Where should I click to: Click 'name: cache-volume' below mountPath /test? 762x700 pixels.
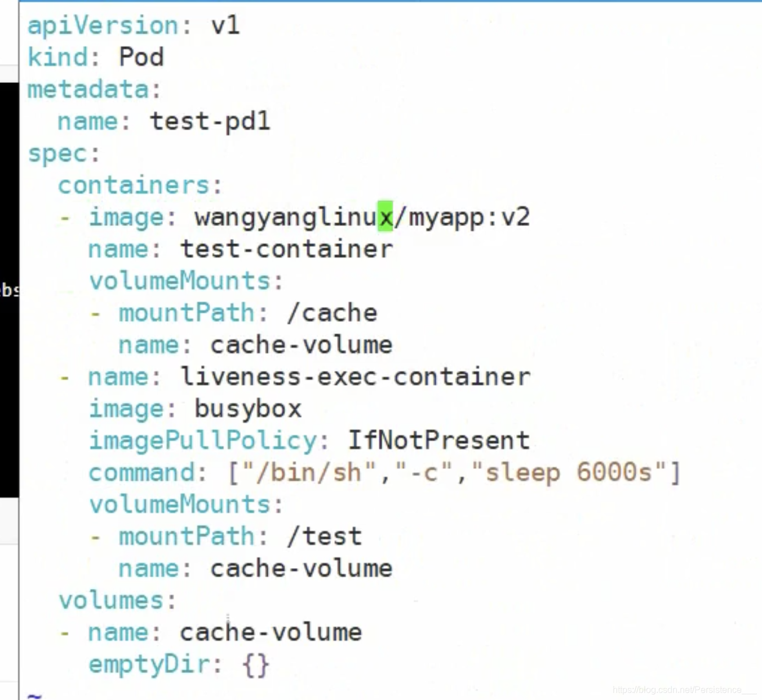click(x=255, y=568)
